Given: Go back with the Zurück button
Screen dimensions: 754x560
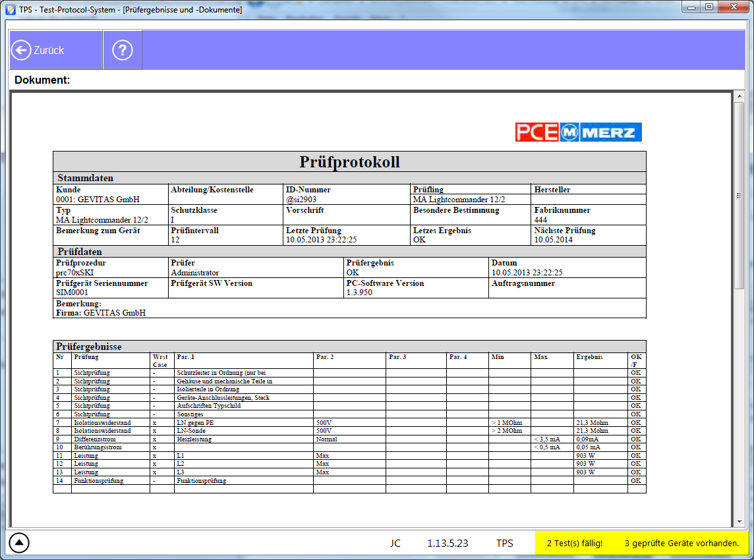Looking at the screenshot, I should pos(56,50).
